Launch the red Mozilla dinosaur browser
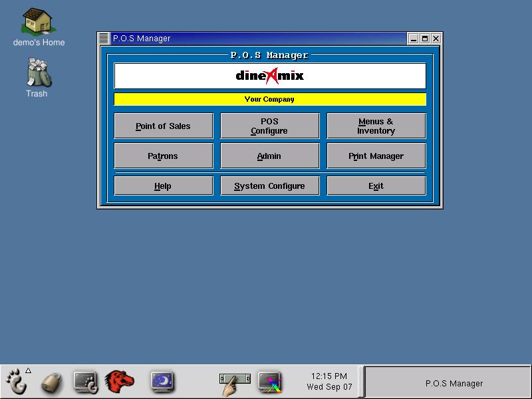The image size is (532, 399). point(119,382)
